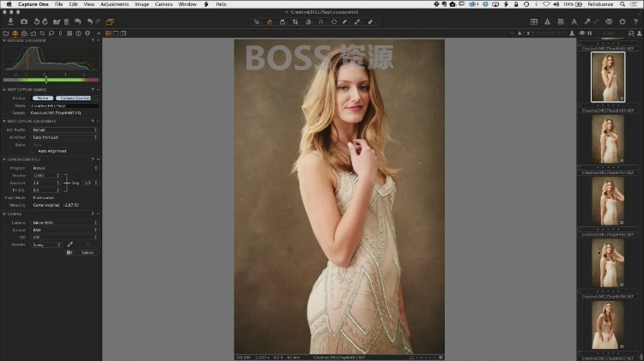
Task: Click the Print icon in toolbar
Action: [609, 21]
